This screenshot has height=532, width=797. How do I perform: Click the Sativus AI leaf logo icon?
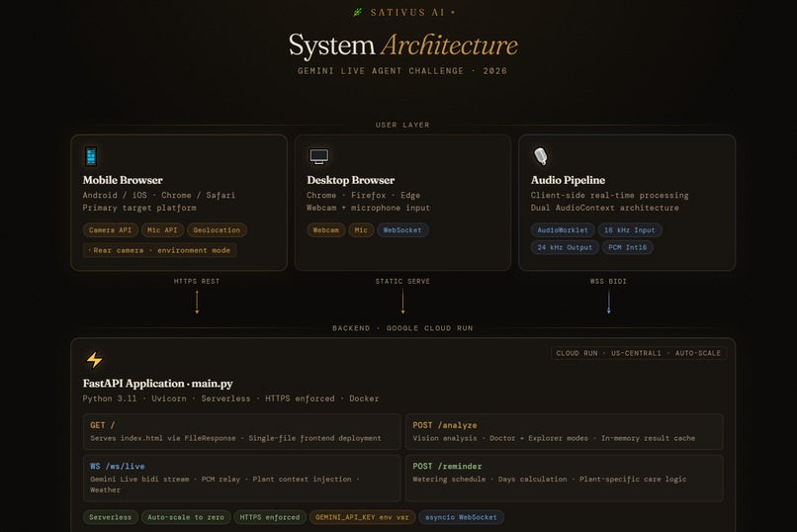(358, 12)
